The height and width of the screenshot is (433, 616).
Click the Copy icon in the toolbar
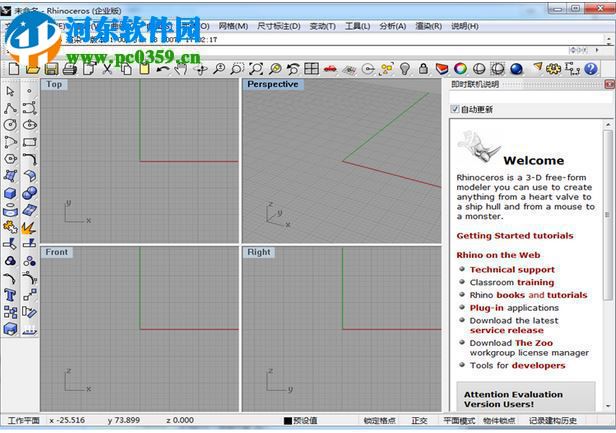[126, 70]
